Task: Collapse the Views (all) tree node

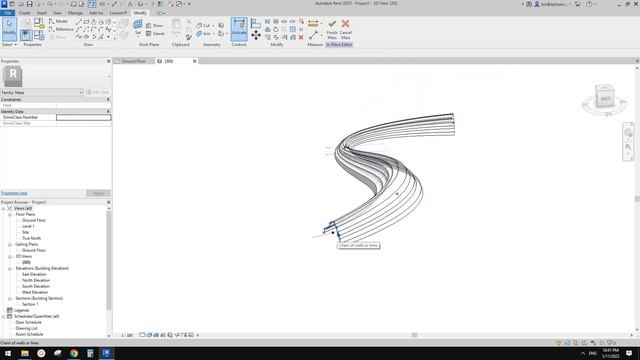Action: (x=3, y=209)
